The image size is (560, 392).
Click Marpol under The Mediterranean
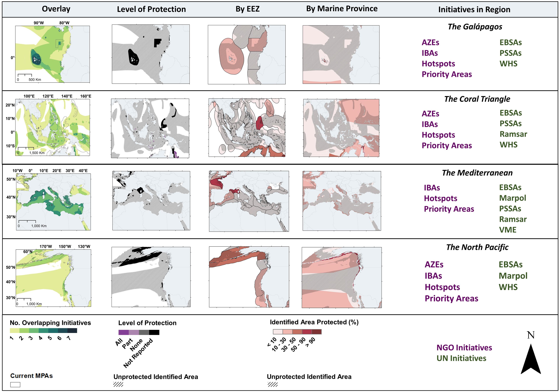pos(513,198)
